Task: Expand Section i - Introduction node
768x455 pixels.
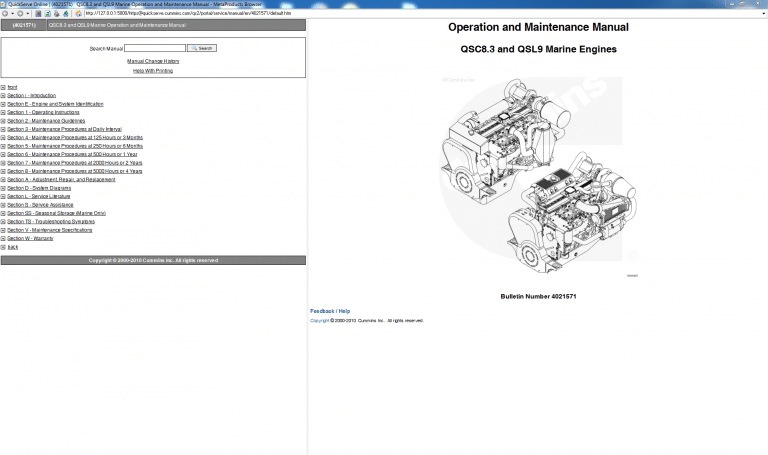Action: pos(3,96)
